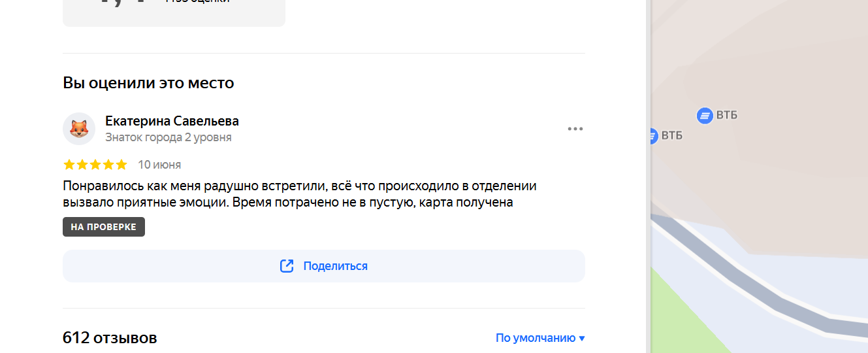
Task: Click the НА ПРОВЕРКЕ badge
Action: (104, 227)
